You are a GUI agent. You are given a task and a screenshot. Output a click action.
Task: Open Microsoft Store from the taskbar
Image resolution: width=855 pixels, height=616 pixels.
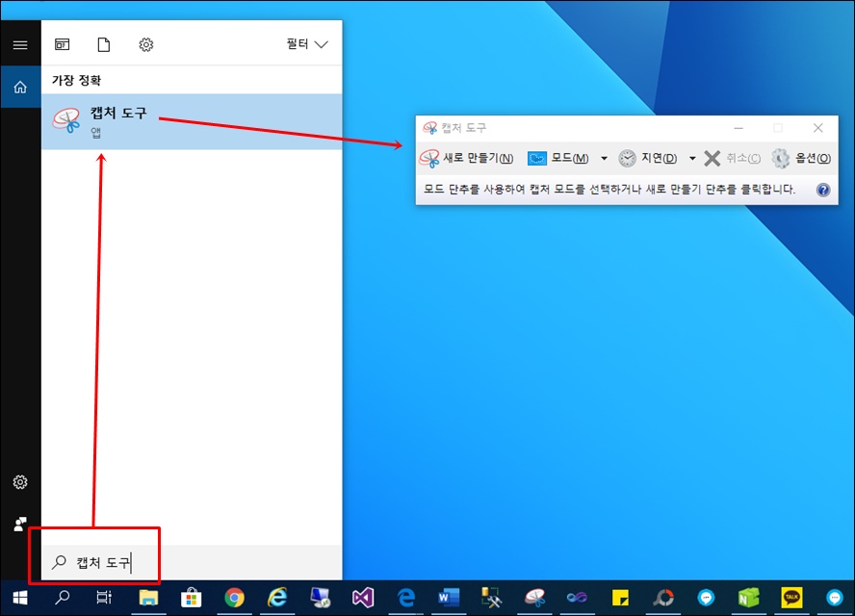(x=192, y=598)
